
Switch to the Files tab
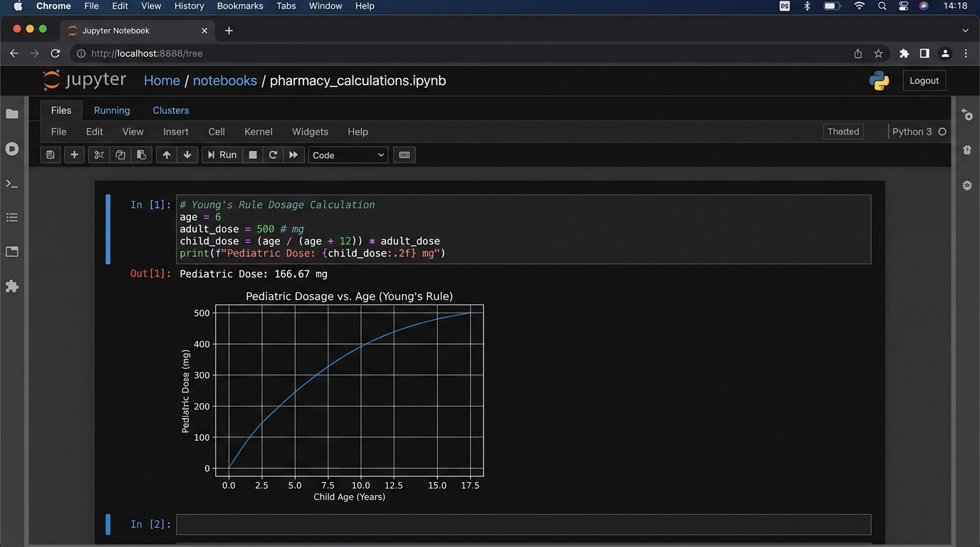61,110
